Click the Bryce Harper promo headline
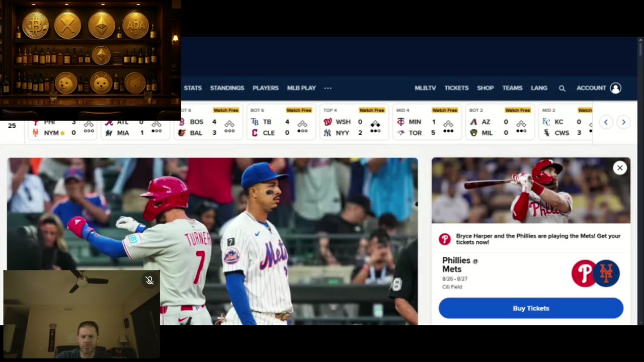The image size is (644, 362). pos(538,239)
